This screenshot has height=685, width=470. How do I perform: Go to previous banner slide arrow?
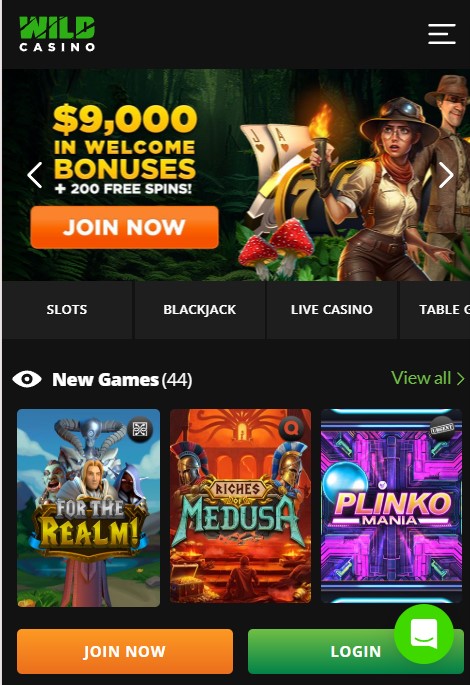tap(35, 175)
